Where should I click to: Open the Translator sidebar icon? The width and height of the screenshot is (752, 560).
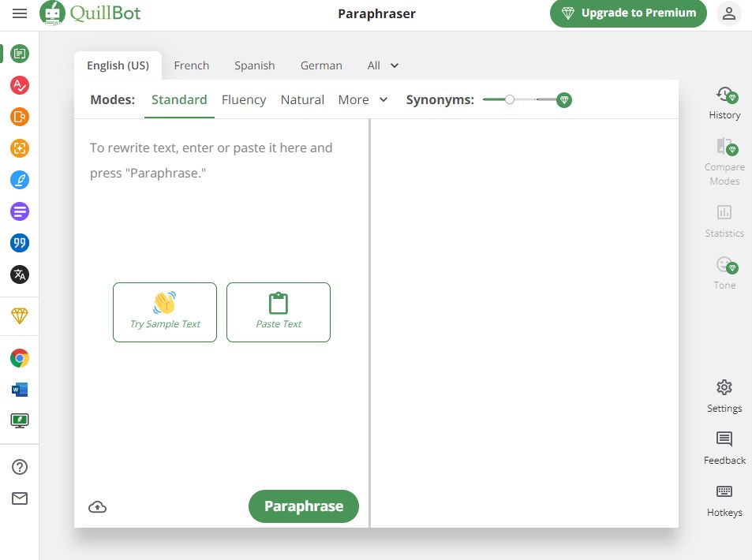click(20, 274)
